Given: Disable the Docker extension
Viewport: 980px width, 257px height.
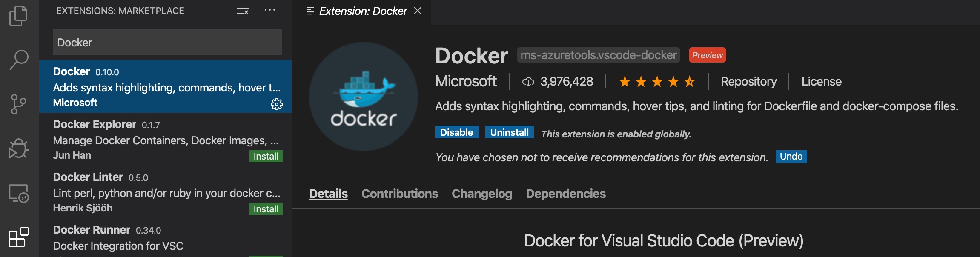Looking at the screenshot, I should tap(456, 132).
